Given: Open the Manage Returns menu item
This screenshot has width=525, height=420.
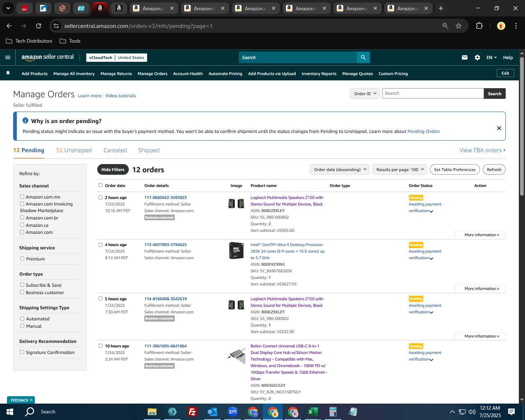Looking at the screenshot, I should [x=116, y=73].
